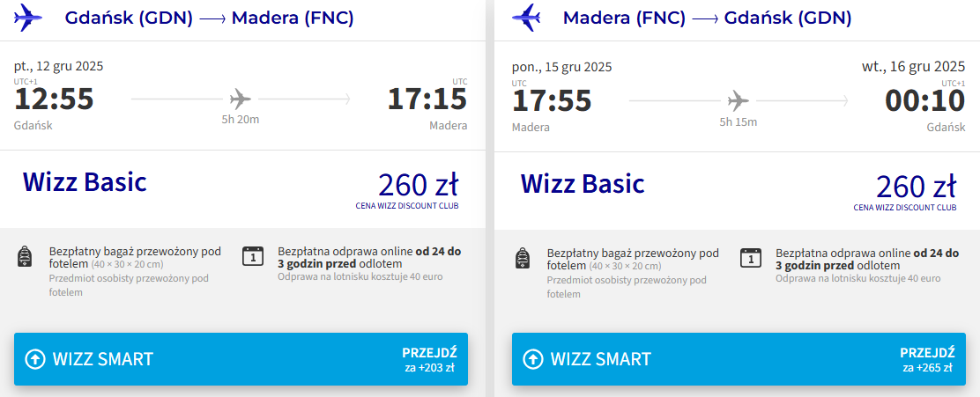Click the backpack baggage icon on outbound card
Viewport: 980px width, 397px height.
pos(25,257)
